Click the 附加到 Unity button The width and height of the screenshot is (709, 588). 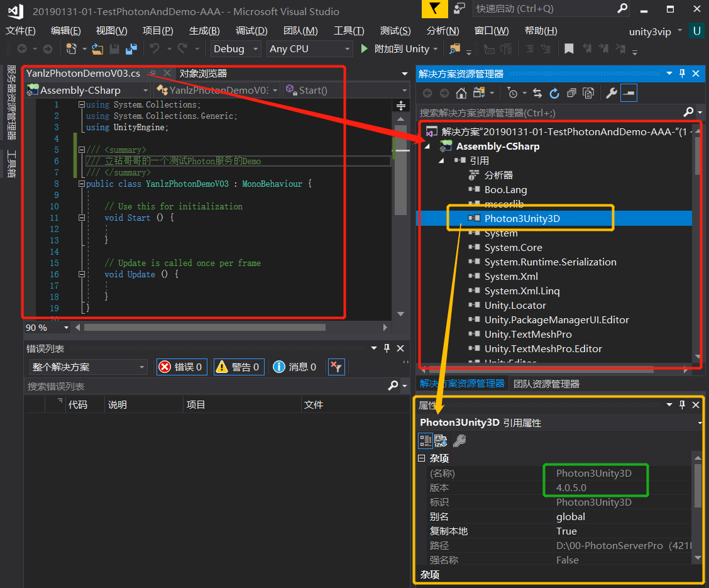coord(400,48)
